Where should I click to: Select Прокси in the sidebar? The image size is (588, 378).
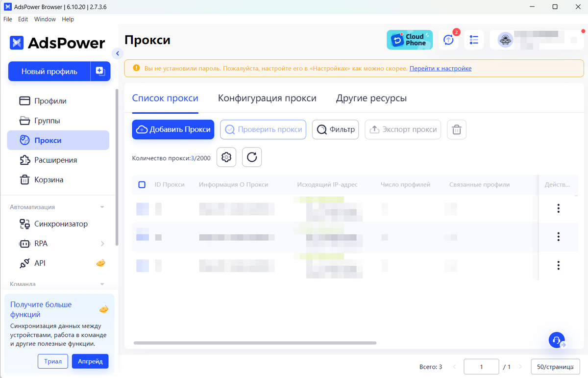pyautogui.click(x=58, y=140)
